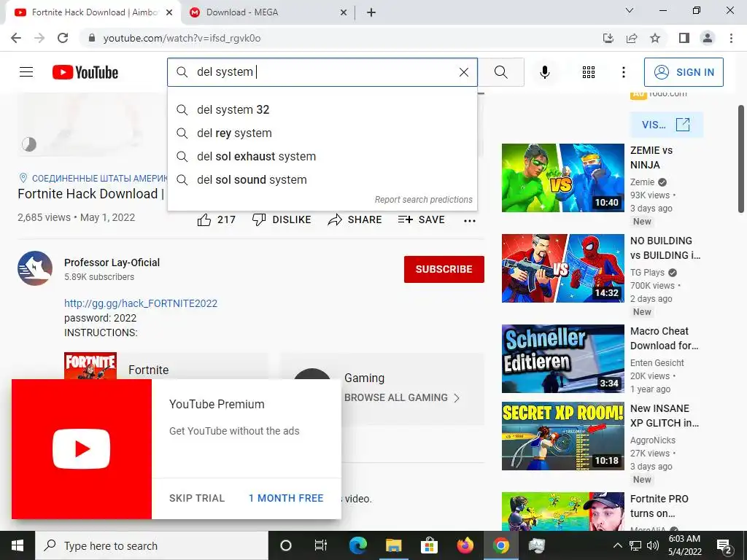The height and width of the screenshot is (560, 747).
Task: Open notification center in taskbar
Action: (724, 546)
